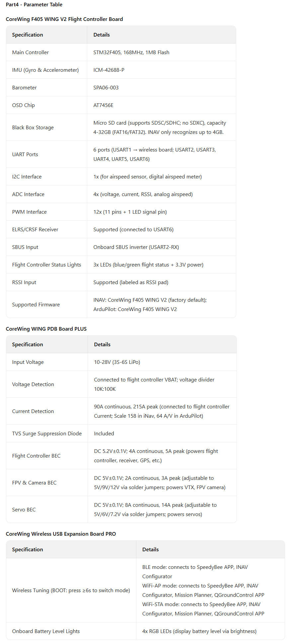Click the CoreWing F405 WING V2 Flight Controller Board title
This screenshot has height=644, width=294.
tap(64, 19)
